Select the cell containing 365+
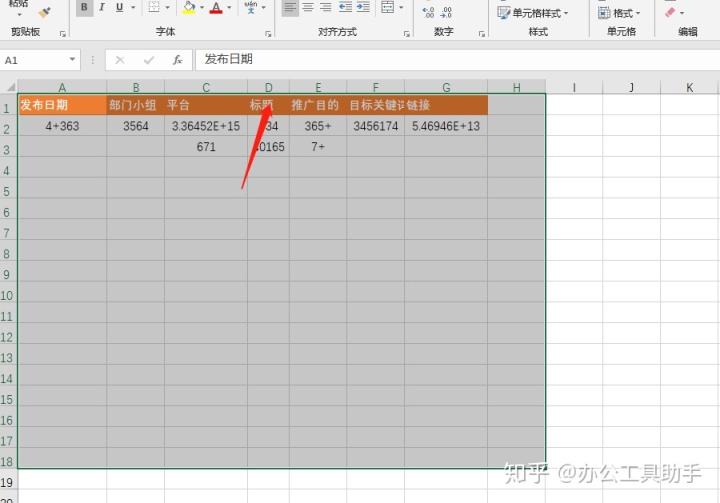720x503 pixels. pos(318,126)
